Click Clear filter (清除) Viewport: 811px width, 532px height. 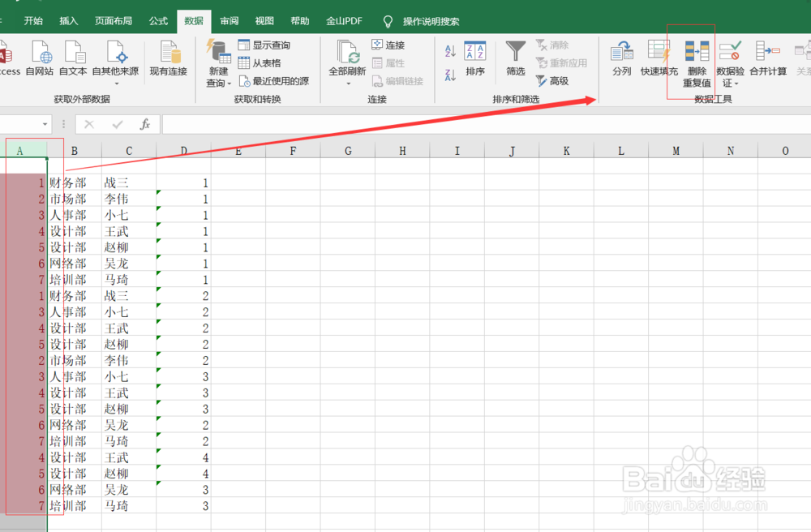coord(552,45)
